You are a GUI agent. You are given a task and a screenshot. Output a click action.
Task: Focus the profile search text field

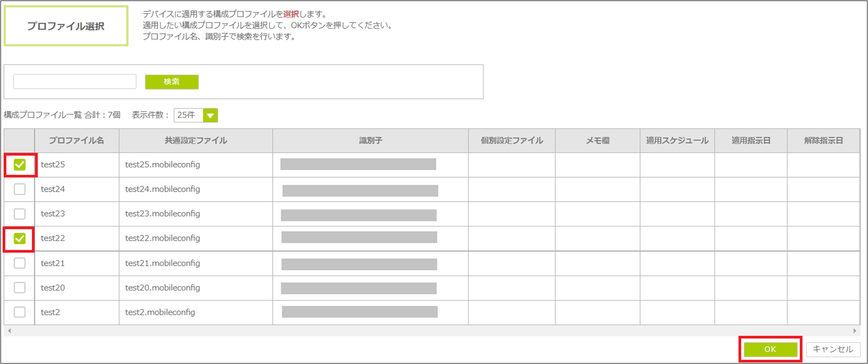[x=74, y=81]
